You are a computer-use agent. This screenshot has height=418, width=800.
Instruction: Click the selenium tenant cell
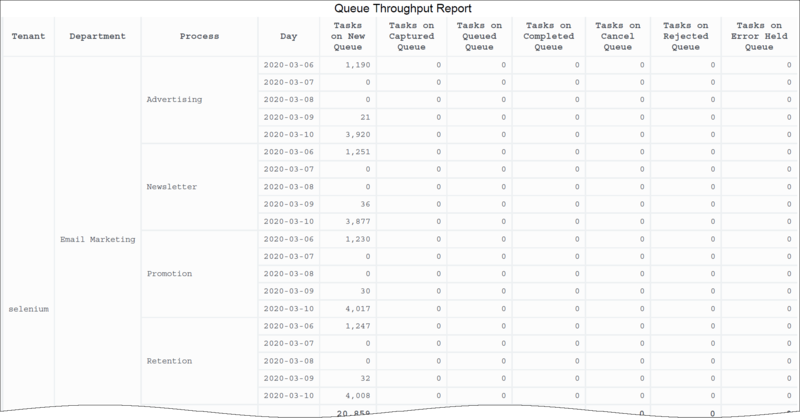[x=29, y=308]
